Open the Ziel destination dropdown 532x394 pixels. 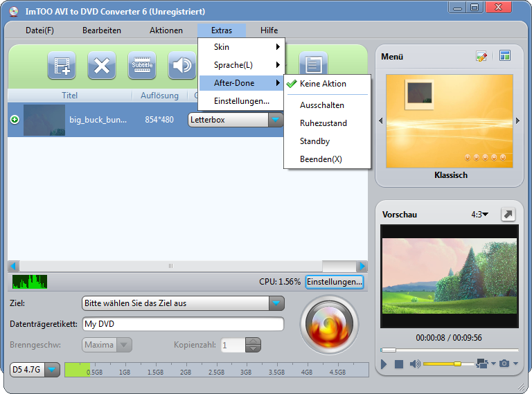[x=276, y=303]
